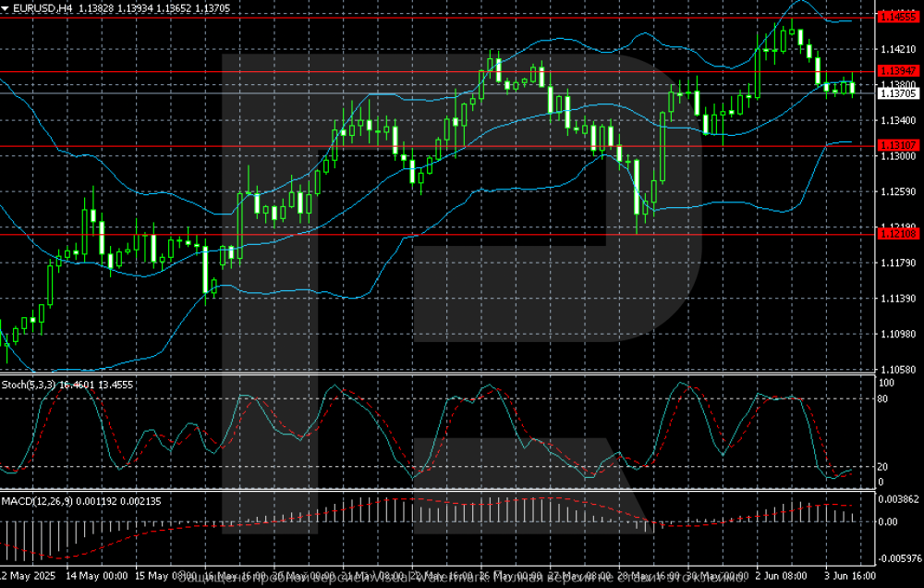Click the red 1.13107 price label
The width and height of the screenshot is (924, 588).
pyautogui.click(x=898, y=146)
